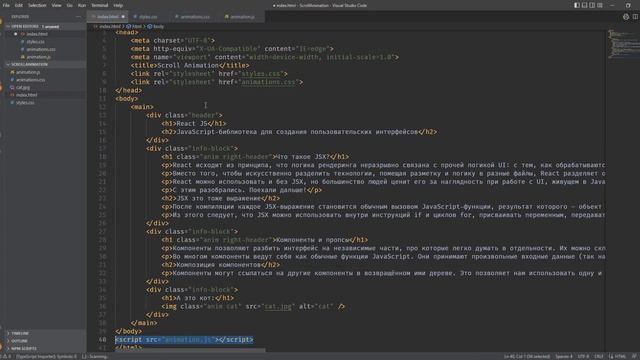Follow the cat.jpg src link in code

[x=278, y=307]
